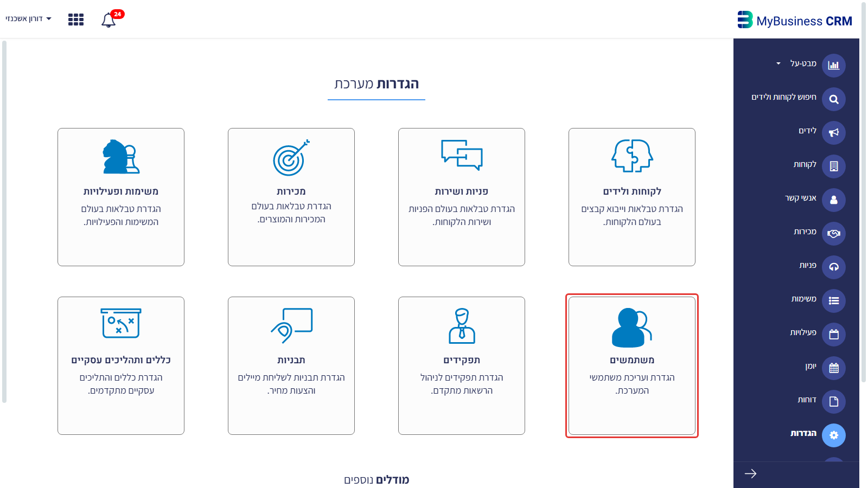This screenshot has height=488, width=868.
Task: Expand the מבט-על sidebar dropdown arrow
Action: tap(778, 63)
